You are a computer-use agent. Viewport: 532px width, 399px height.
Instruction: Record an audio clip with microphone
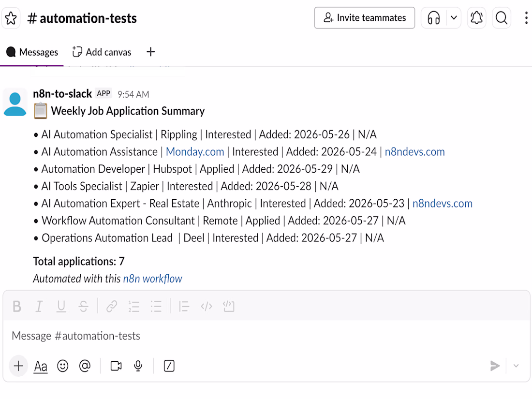click(x=138, y=366)
